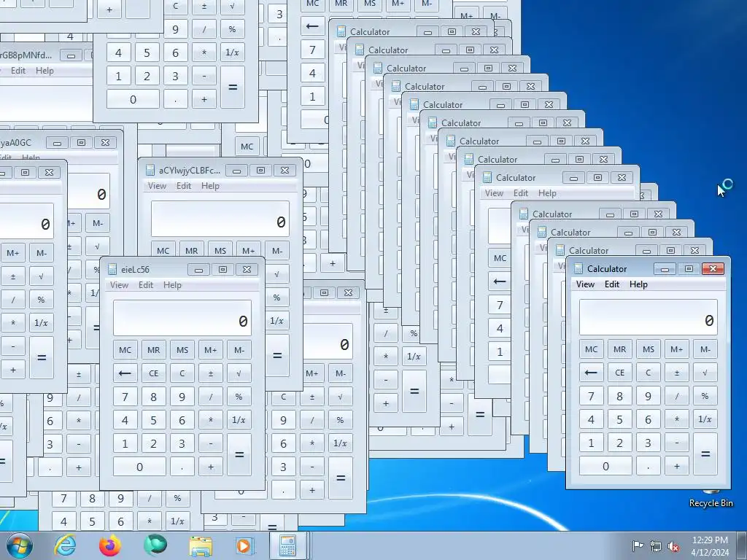This screenshot has height=560, width=747.
Task: Click the front Calculator display field
Action: coord(648,316)
